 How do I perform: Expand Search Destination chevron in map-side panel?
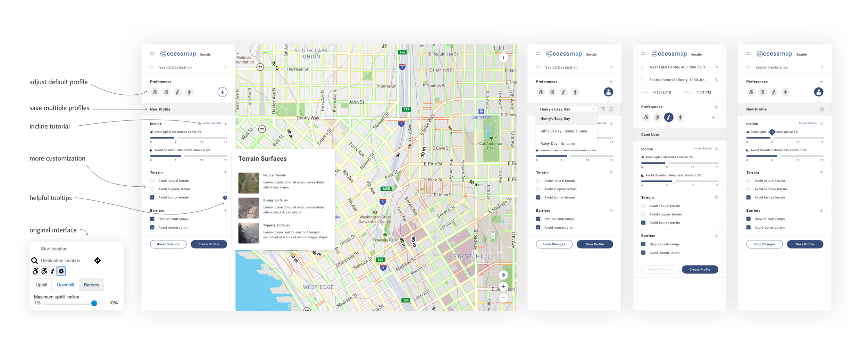(226, 67)
